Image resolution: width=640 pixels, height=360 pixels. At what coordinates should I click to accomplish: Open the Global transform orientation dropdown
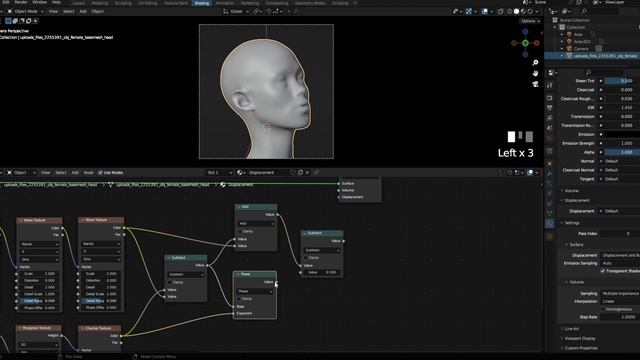(236, 11)
